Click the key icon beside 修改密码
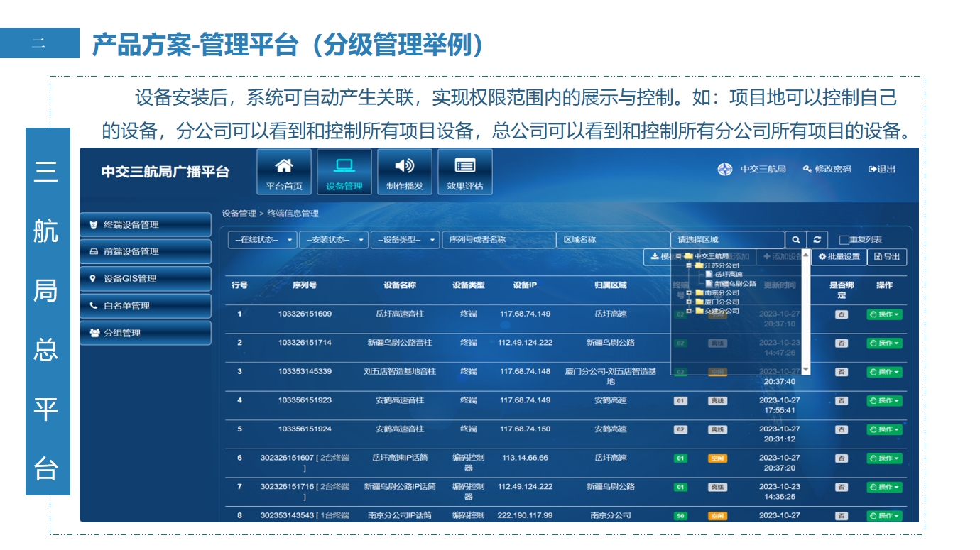The height and width of the screenshot is (550, 980). (x=807, y=169)
